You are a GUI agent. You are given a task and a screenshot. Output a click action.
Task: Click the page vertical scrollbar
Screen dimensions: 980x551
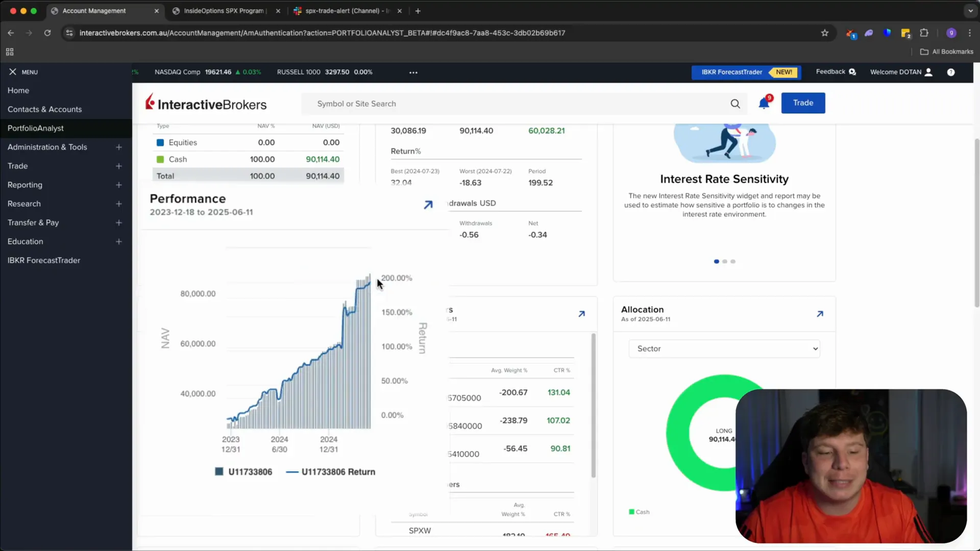[976, 222]
